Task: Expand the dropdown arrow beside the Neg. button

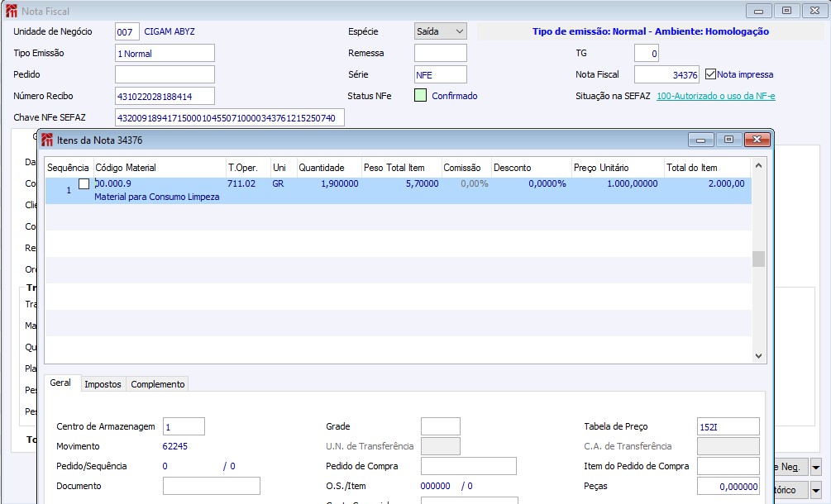Action: (x=816, y=468)
